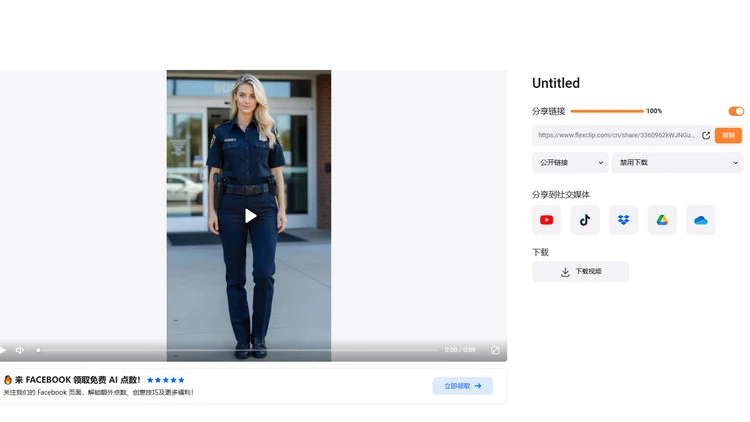Mute the video with the speaker icon
The width and height of the screenshot is (750, 422).
coord(20,350)
